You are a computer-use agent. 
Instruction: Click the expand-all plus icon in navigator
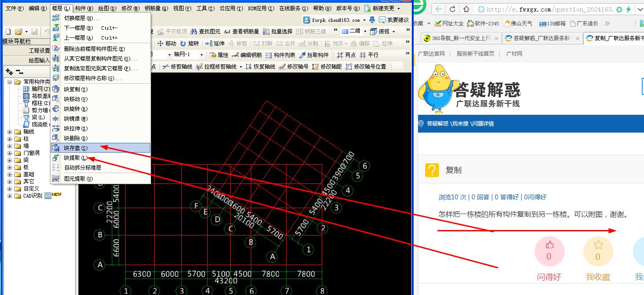[x=9, y=72]
